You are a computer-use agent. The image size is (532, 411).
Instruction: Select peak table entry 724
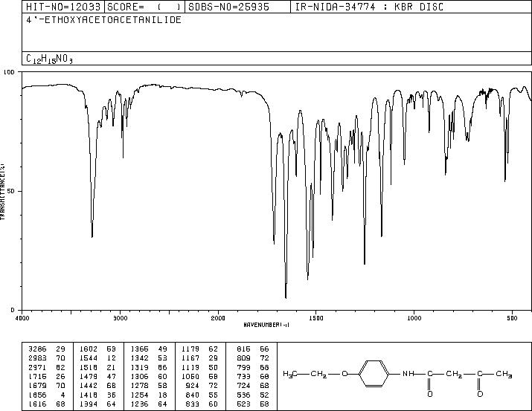pyautogui.click(x=243, y=386)
